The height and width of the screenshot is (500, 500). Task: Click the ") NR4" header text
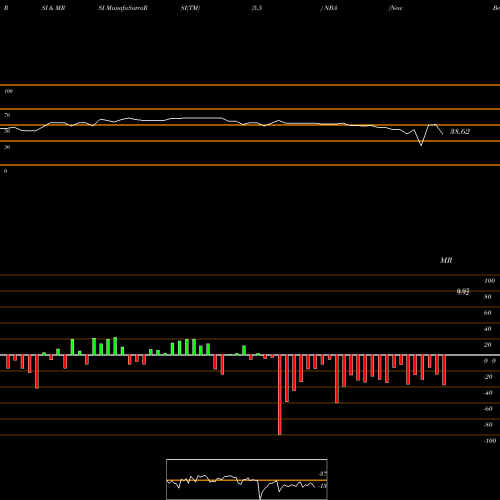329,8
